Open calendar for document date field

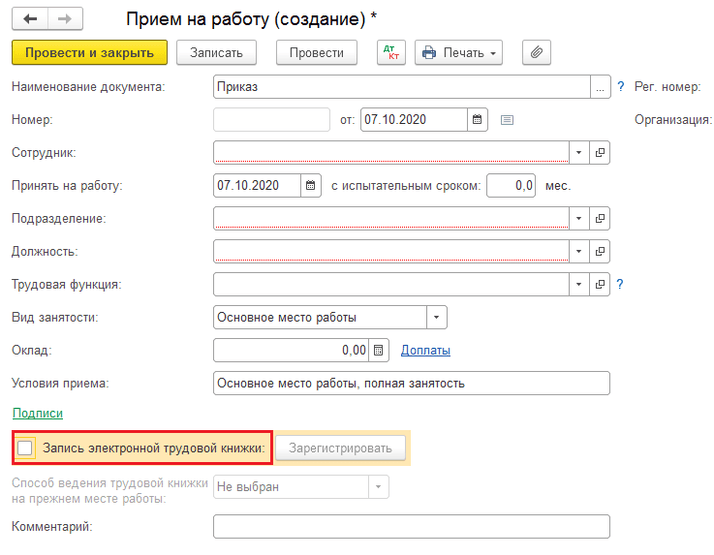(x=478, y=120)
